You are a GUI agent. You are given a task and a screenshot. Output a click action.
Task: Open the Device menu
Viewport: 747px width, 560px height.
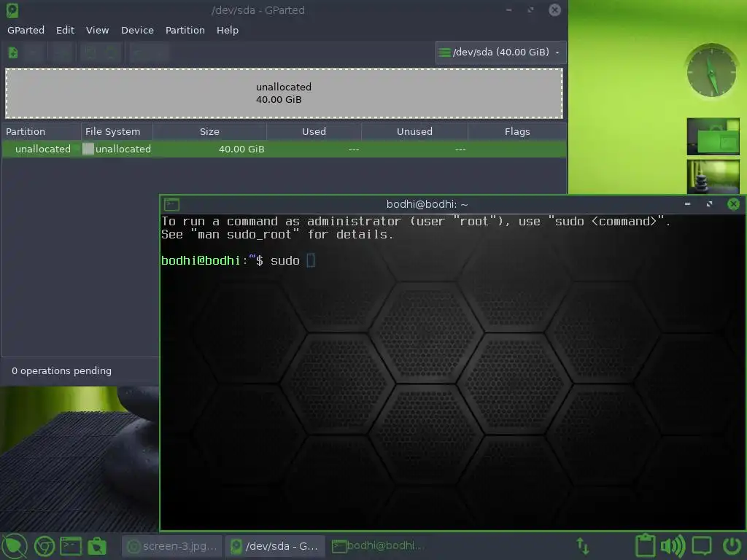[x=137, y=30]
